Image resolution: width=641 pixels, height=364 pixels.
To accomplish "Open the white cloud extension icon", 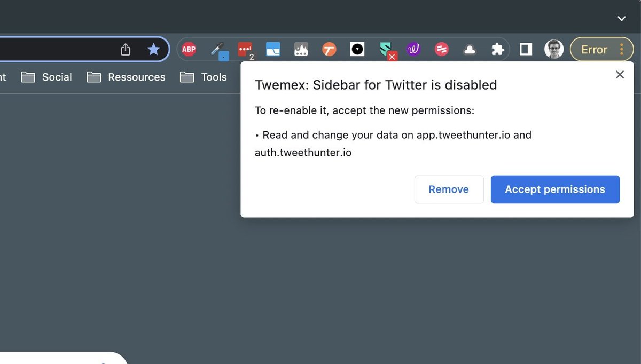I will tap(470, 50).
